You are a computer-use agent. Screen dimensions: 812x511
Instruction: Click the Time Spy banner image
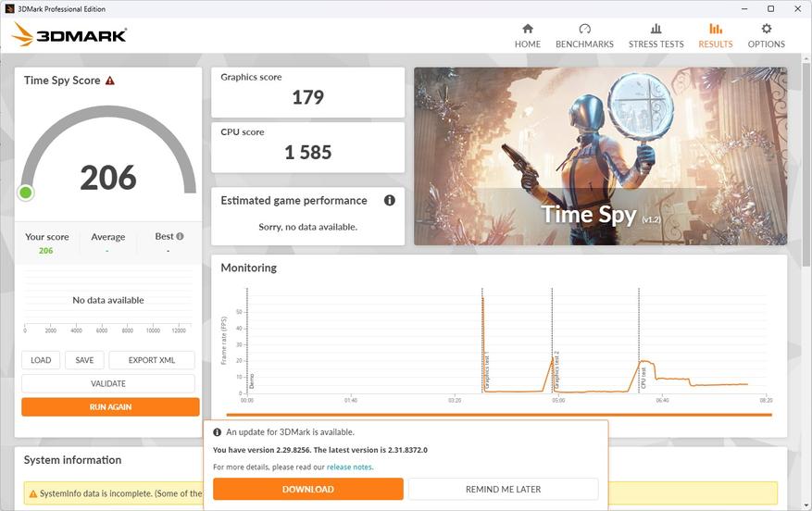600,156
